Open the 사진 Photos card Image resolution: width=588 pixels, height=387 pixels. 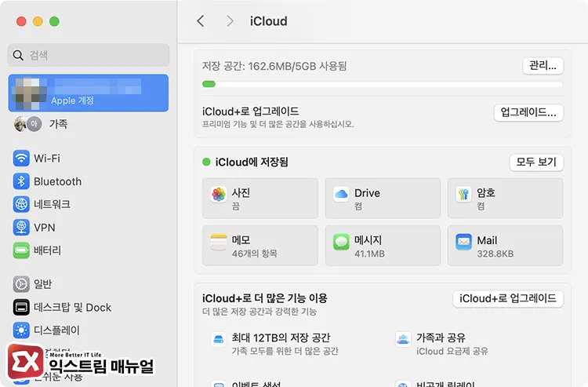point(260,198)
